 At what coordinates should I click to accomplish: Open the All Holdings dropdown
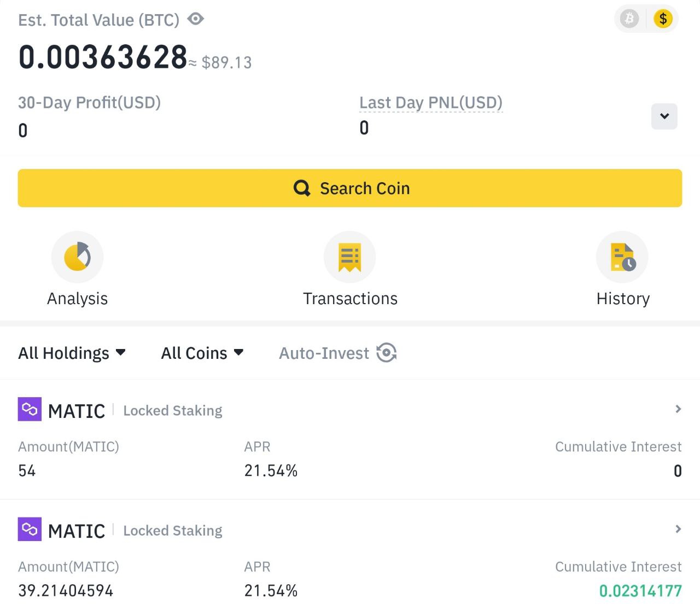(72, 353)
